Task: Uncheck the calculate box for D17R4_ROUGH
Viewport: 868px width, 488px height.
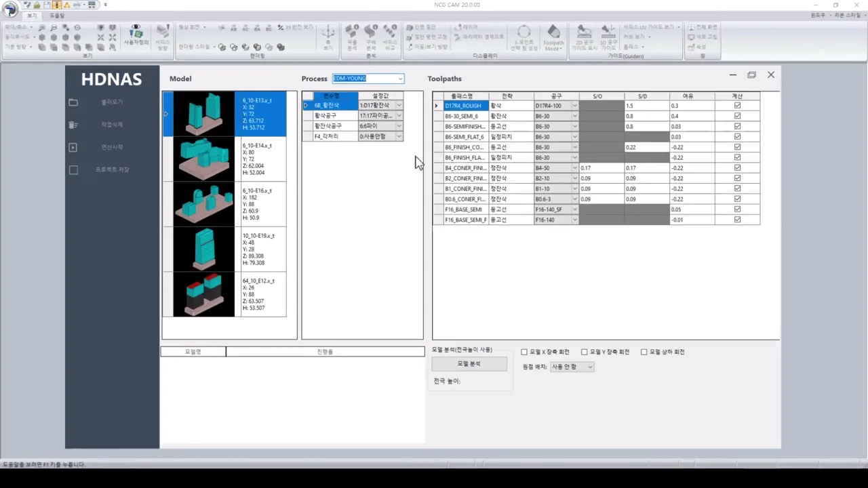Action: [x=737, y=106]
